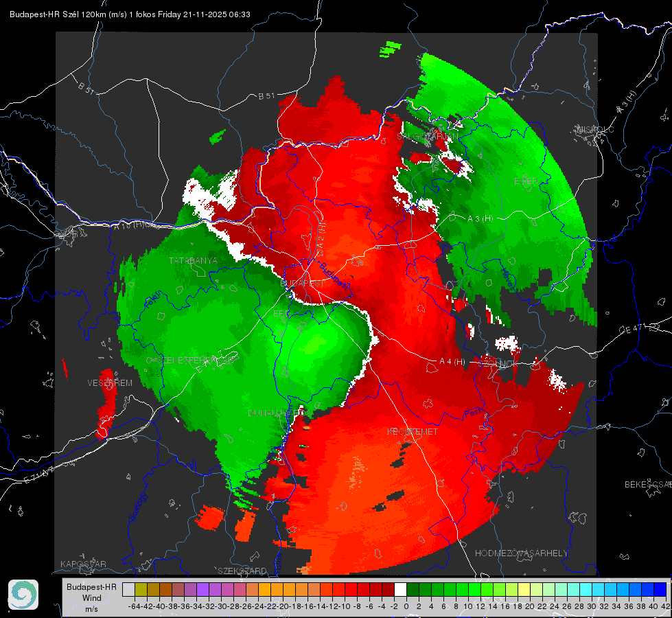Click the DUNAÚJVÁROS city label

[279, 413]
